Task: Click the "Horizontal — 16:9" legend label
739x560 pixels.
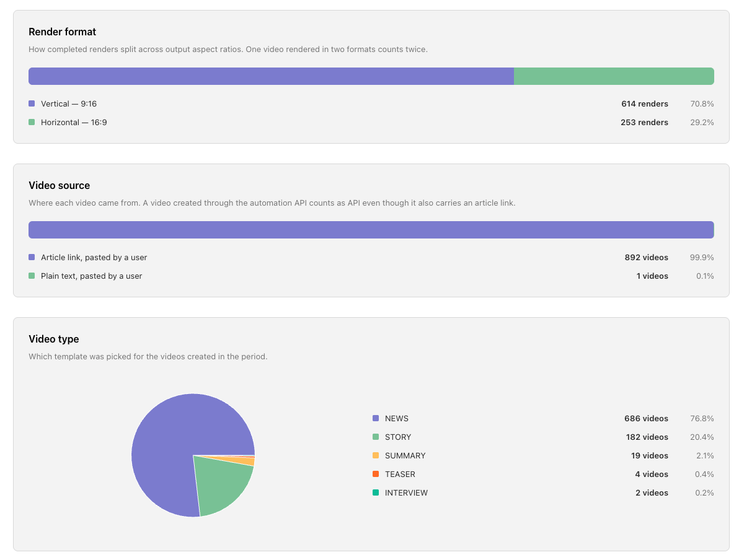Action: tap(74, 123)
